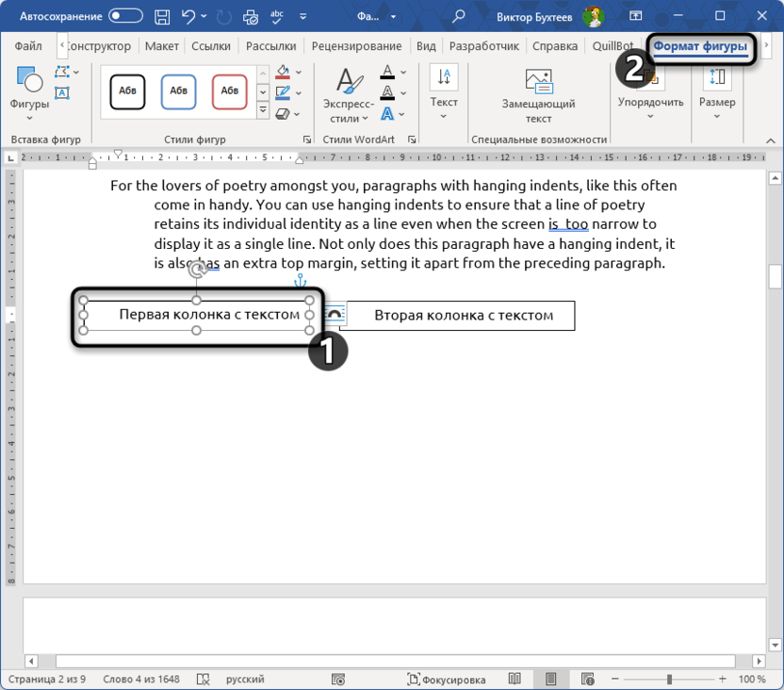Apply the black outlined Абв shape style
The height and width of the screenshot is (690, 784).
(x=127, y=91)
